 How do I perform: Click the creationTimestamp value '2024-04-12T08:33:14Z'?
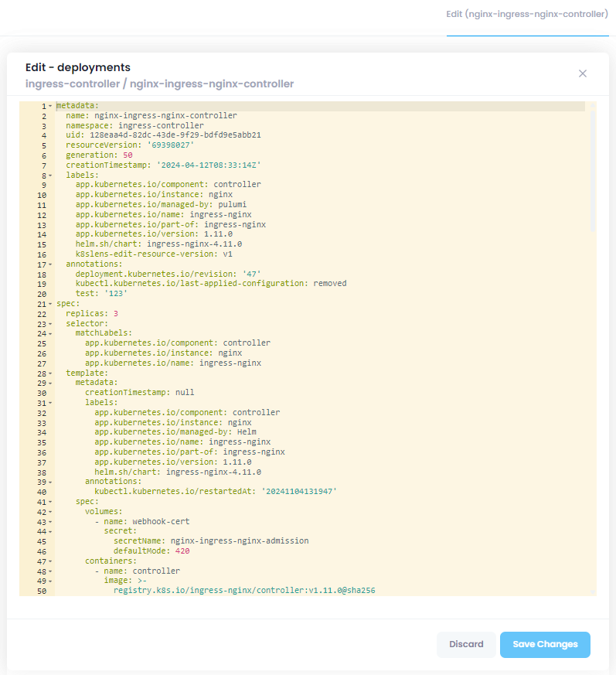pyautogui.click(x=209, y=165)
